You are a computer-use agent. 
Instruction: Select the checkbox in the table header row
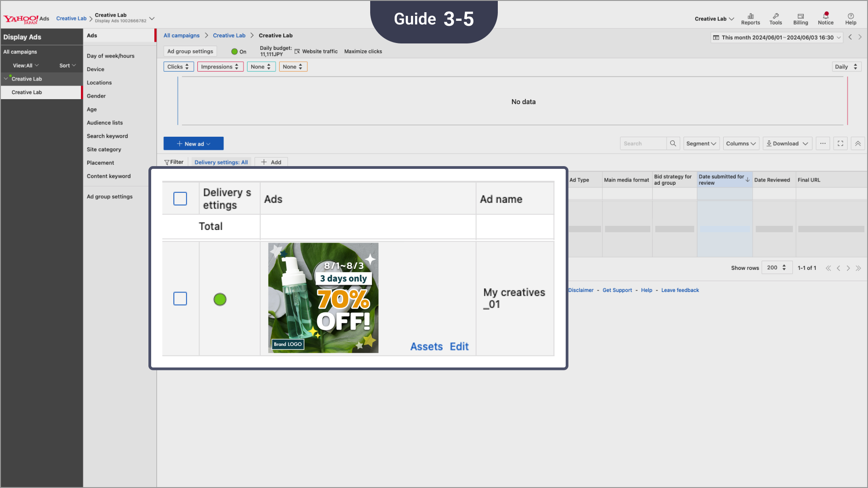click(x=180, y=198)
